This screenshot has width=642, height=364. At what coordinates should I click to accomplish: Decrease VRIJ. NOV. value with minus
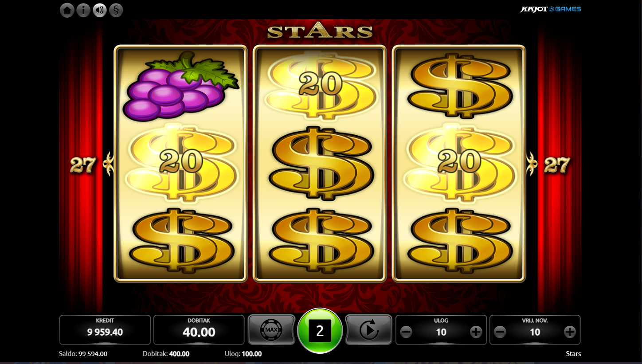(500, 332)
